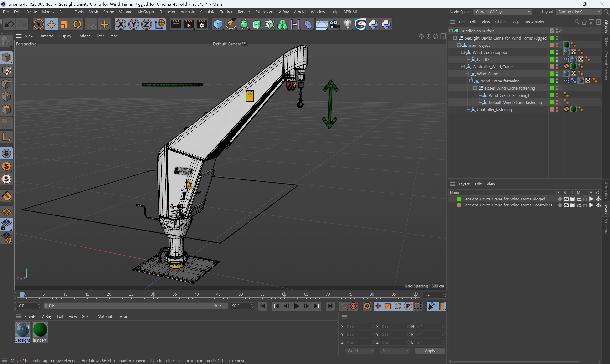The image size is (610, 364).
Task: Collapse Poses: Wind_Crane_fastening node
Action: [475, 88]
